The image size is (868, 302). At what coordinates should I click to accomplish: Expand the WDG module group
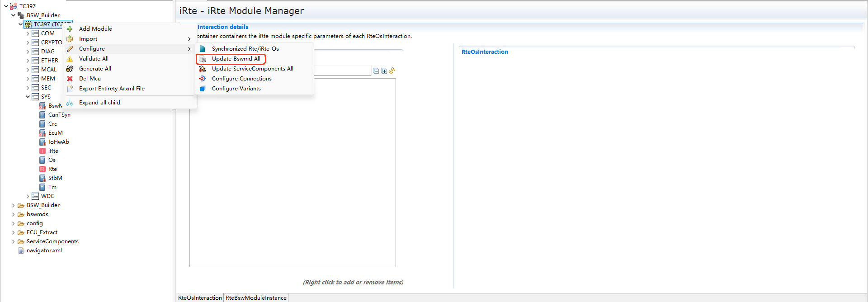[28, 196]
